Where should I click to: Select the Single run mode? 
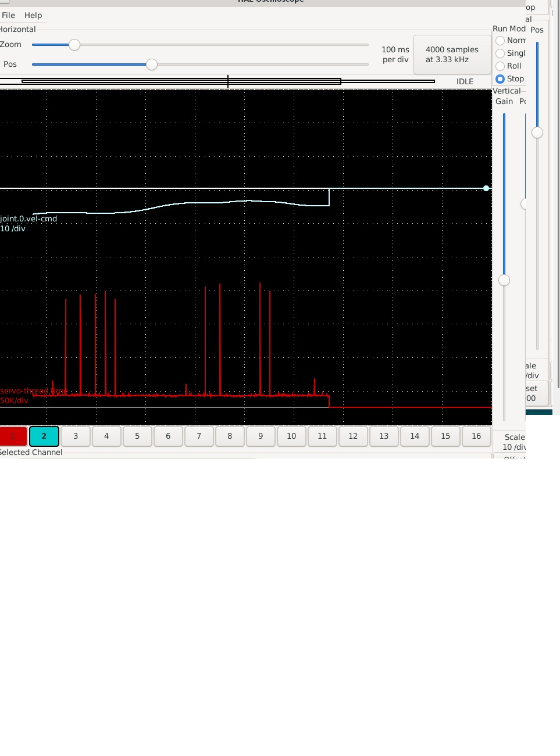point(501,53)
